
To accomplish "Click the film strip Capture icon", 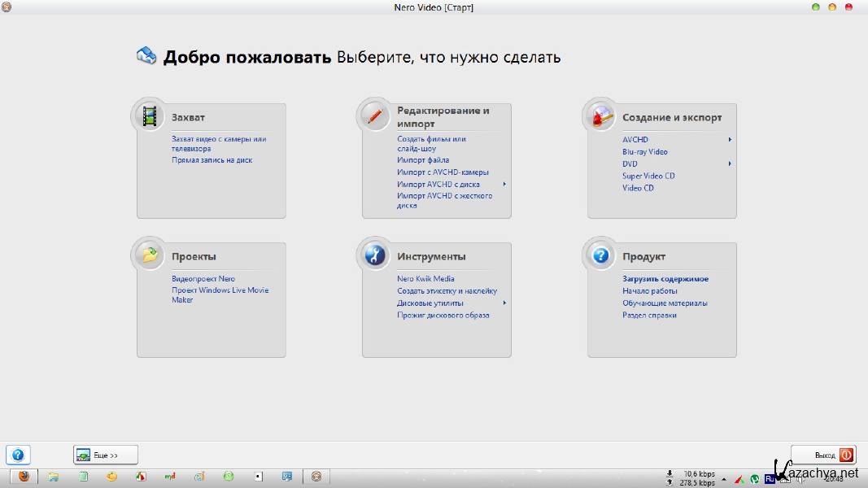I will tap(149, 117).
